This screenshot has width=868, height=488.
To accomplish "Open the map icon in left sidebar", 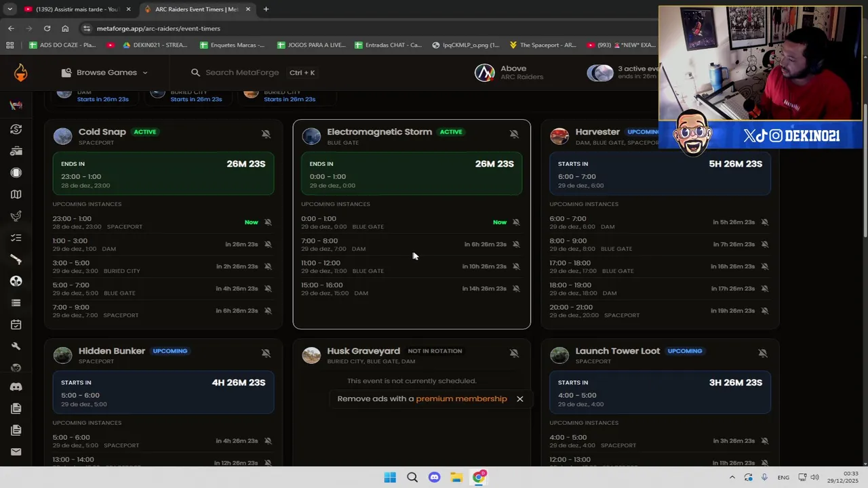I will coord(16,195).
